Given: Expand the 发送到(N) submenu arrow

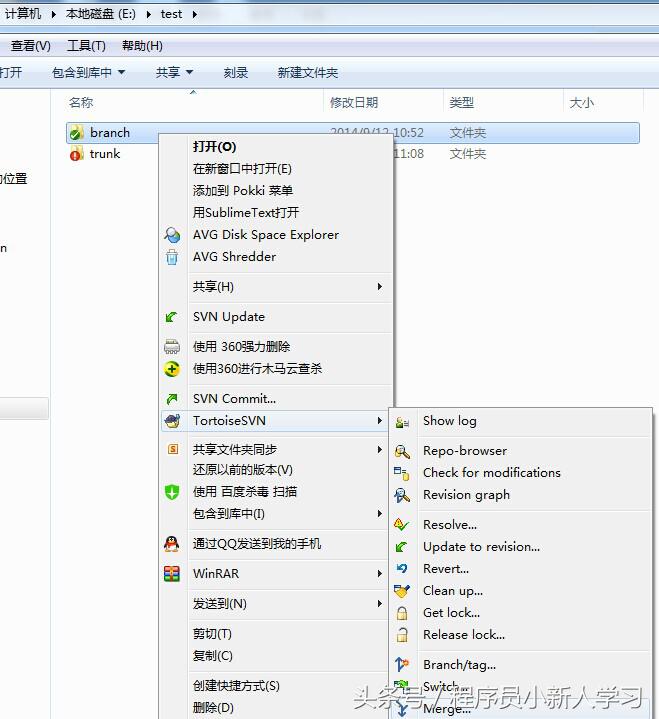Looking at the screenshot, I should [x=380, y=603].
